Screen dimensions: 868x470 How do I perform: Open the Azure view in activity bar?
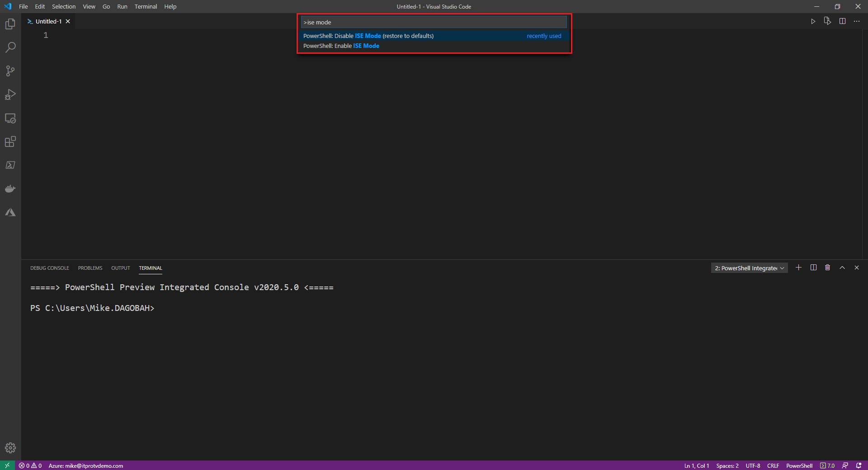(10, 212)
